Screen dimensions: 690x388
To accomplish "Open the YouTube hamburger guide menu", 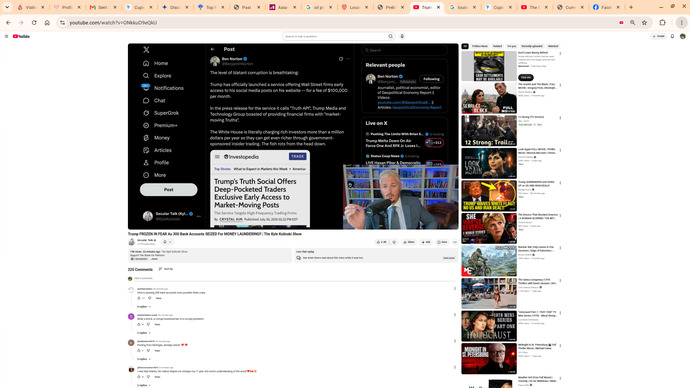I will pyautogui.click(x=7, y=37).
